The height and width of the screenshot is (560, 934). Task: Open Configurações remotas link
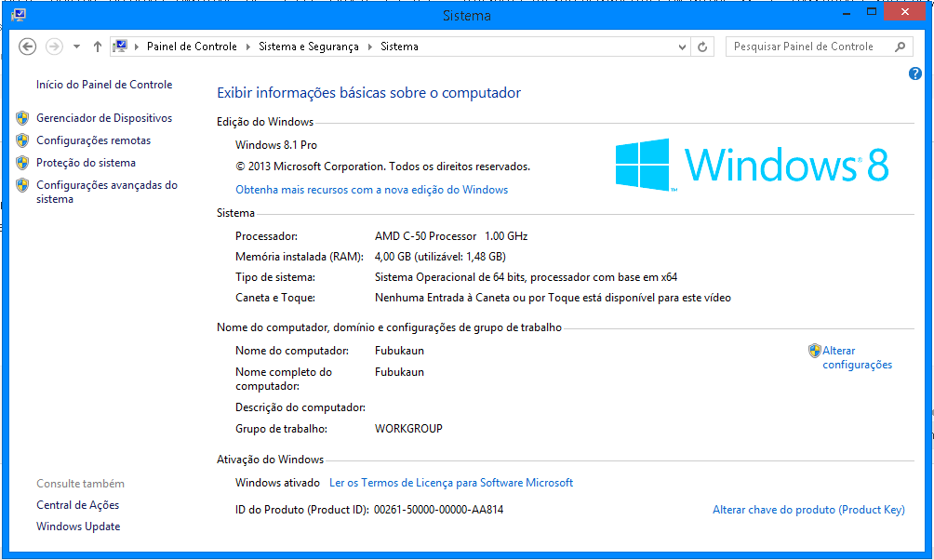tap(94, 140)
